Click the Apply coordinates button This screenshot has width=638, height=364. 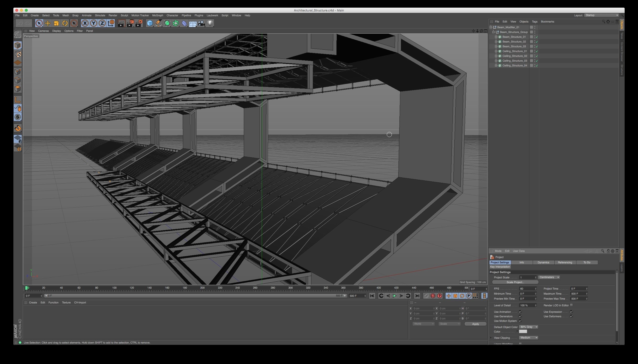pos(475,324)
